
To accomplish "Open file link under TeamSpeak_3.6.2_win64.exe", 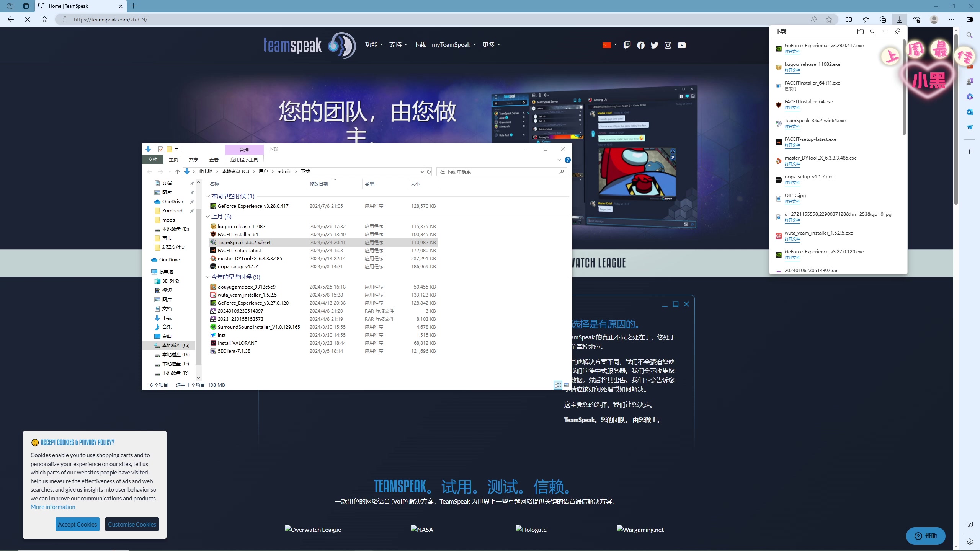I will pos(792,127).
